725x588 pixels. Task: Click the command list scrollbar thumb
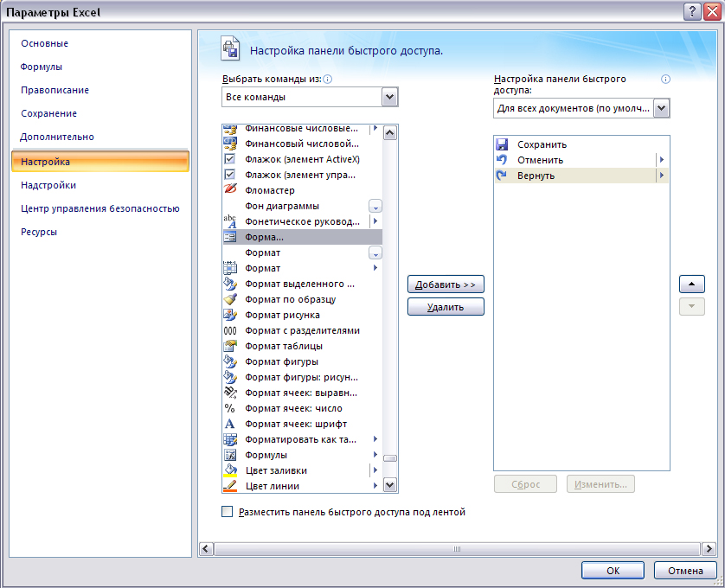tap(390, 458)
